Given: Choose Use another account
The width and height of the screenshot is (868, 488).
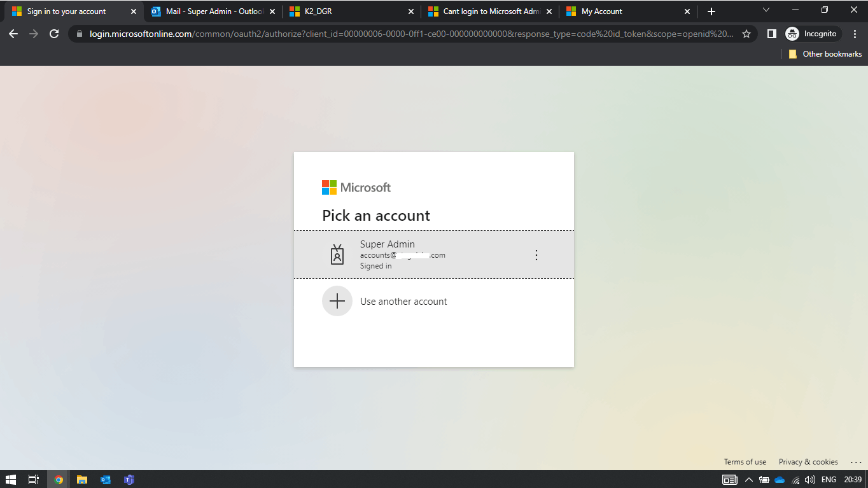Looking at the screenshot, I should coord(433,302).
